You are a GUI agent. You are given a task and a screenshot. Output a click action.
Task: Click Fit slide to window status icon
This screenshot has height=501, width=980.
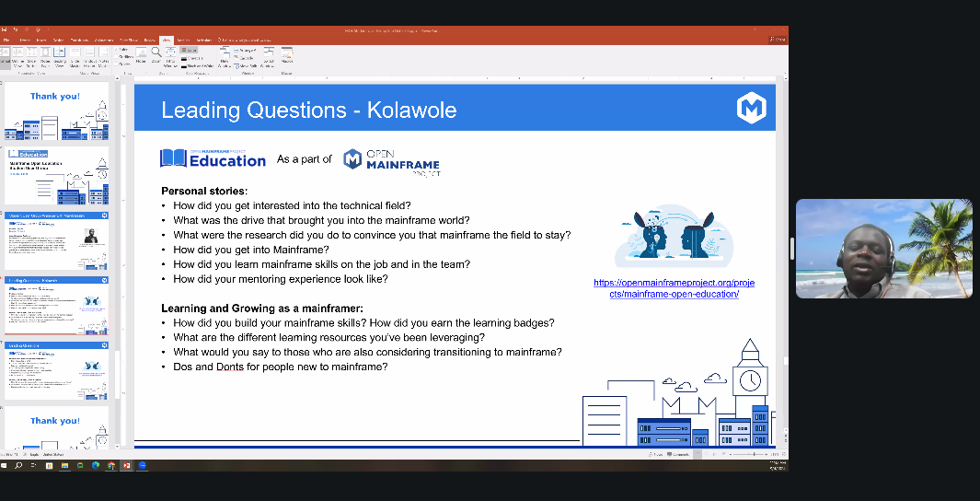(x=783, y=454)
